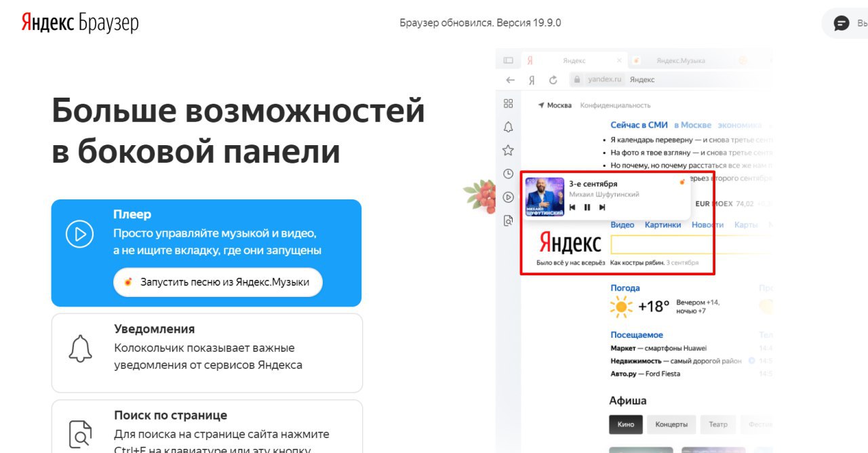868x453 pixels.
Task: Click news line Но почему, но почему расстаться
Action: point(692,165)
